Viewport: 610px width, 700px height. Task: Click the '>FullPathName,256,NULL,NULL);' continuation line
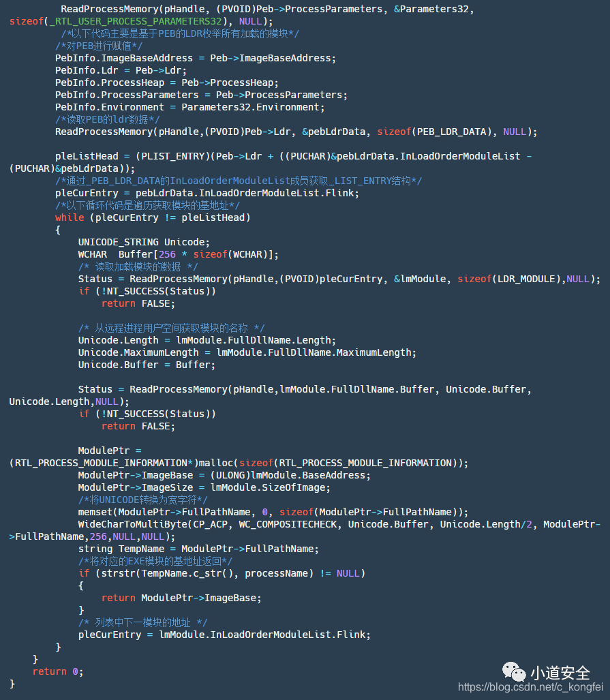92,537
